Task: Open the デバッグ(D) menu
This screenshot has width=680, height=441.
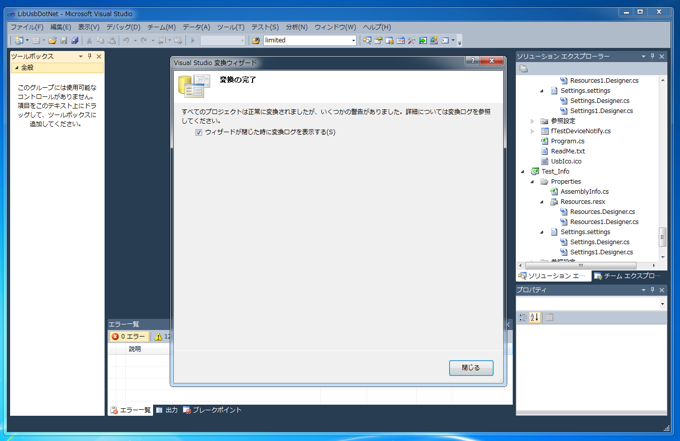Action: pos(124,27)
